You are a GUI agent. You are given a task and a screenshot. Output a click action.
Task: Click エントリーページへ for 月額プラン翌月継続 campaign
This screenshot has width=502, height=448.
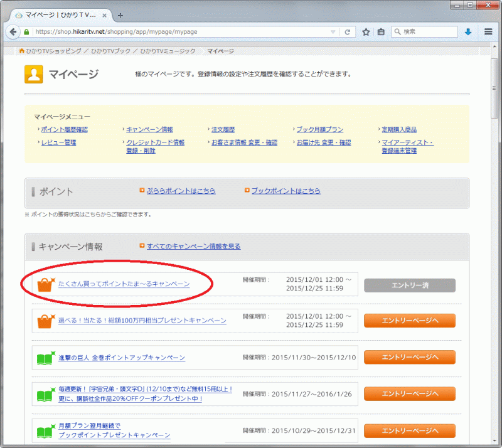[410, 430]
